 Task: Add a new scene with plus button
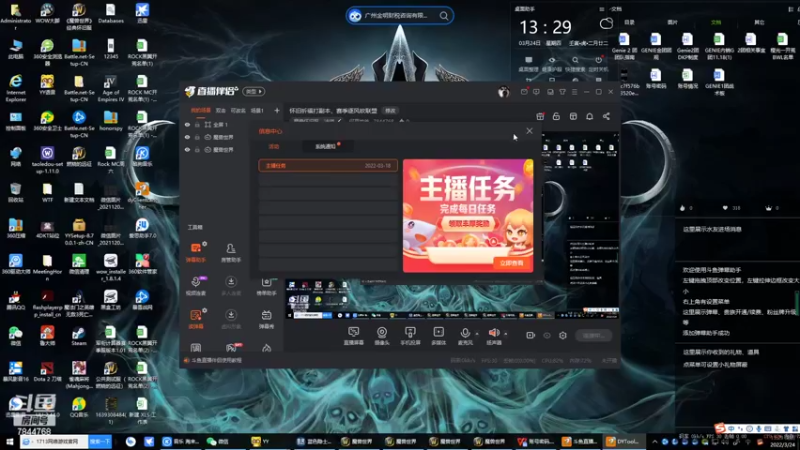[277, 110]
